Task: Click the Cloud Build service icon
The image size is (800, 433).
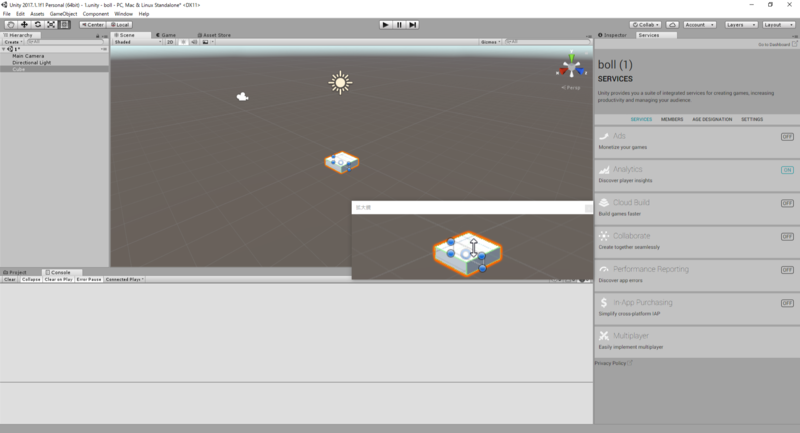Action: [x=604, y=202]
